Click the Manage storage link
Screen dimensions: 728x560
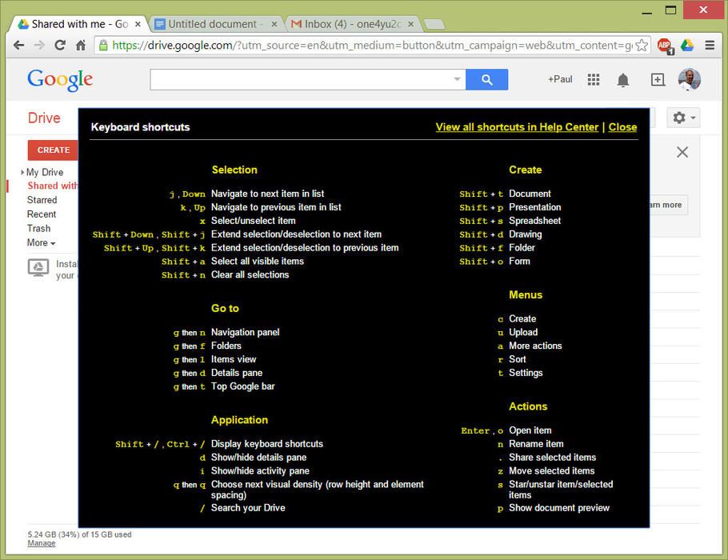coord(41,543)
